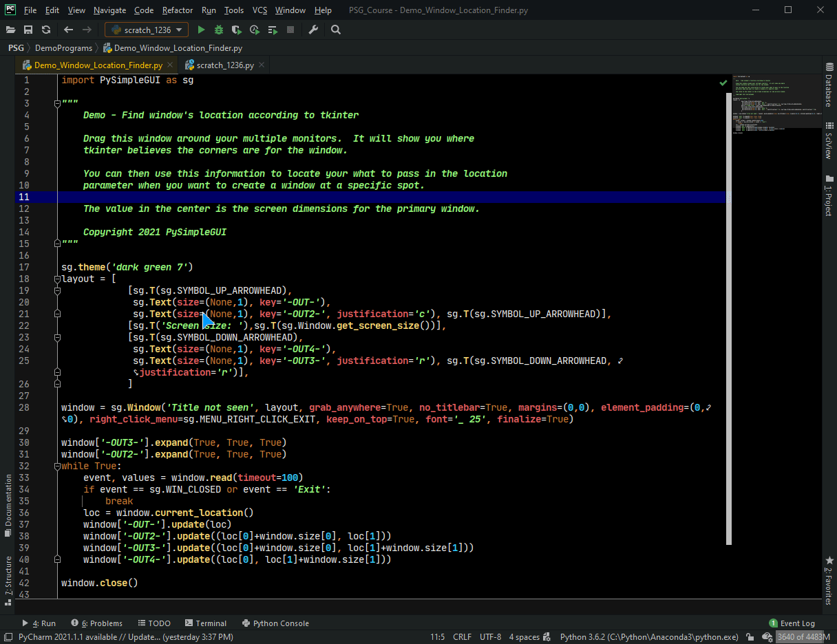This screenshot has height=644, width=837.
Task: Switch to the scratch_1236.py tab
Action: [225, 65]
